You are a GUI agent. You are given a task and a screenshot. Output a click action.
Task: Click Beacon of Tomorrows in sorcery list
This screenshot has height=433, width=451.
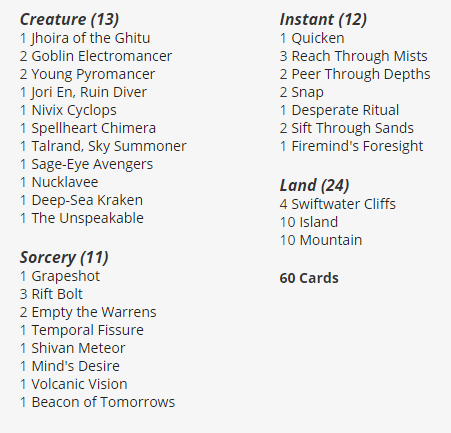coord(103,402)
